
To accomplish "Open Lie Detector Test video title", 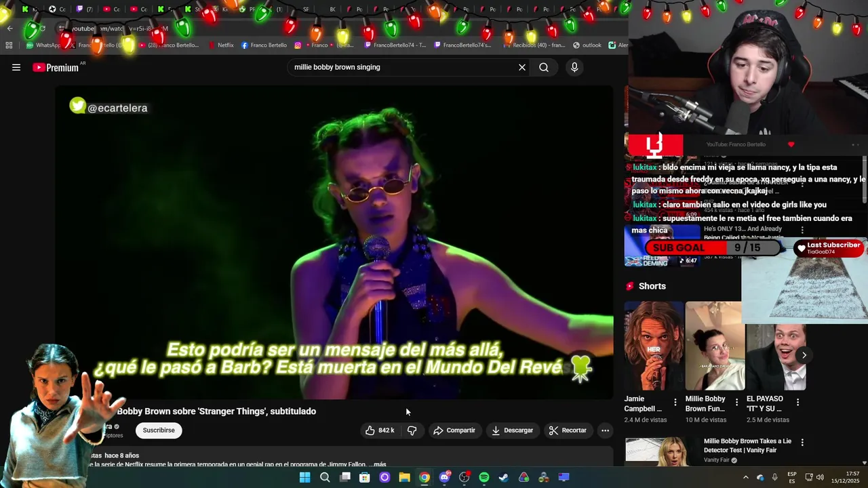I will point(747,445).
